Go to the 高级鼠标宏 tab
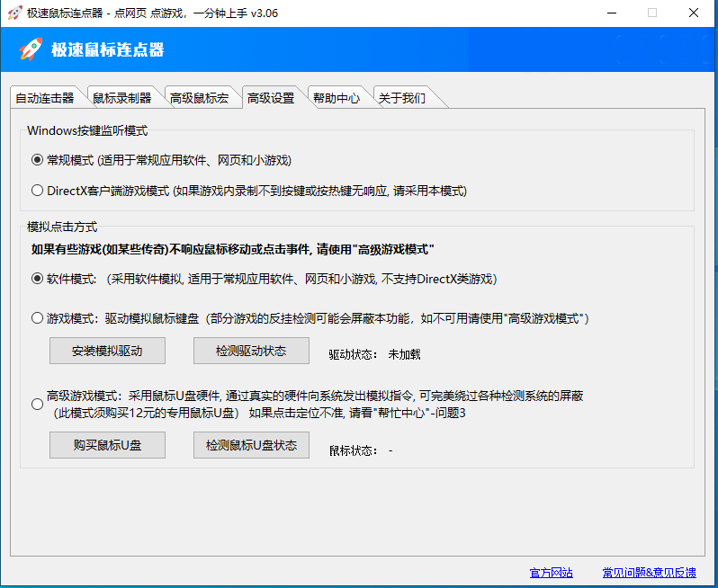 point(200,98)
